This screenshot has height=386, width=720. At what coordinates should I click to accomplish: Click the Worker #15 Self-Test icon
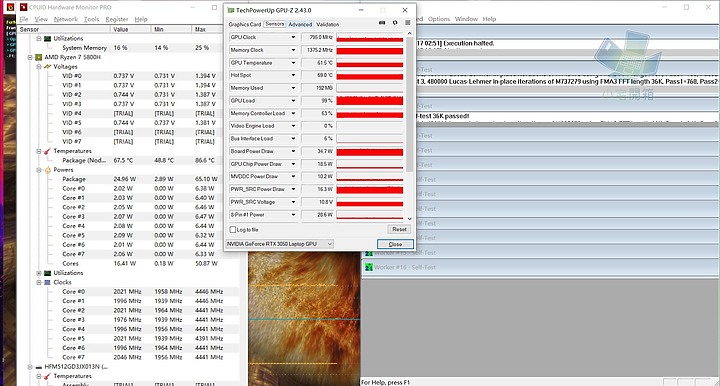click(368, 253)
